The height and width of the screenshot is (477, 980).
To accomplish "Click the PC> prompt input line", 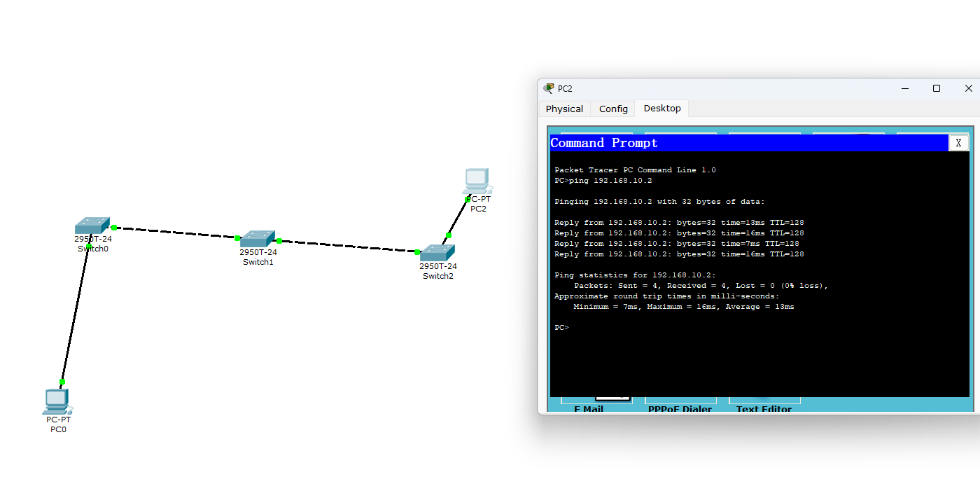I will point(562,328).
